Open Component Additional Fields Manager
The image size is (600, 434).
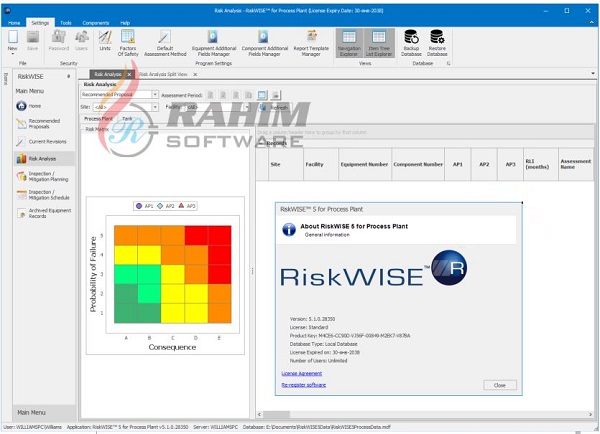tap(264, 43)
